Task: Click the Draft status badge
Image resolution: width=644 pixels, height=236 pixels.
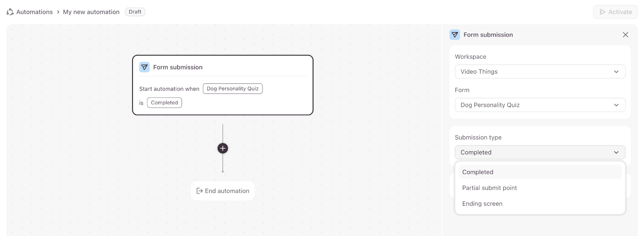Action: click(x=135, y=12)
